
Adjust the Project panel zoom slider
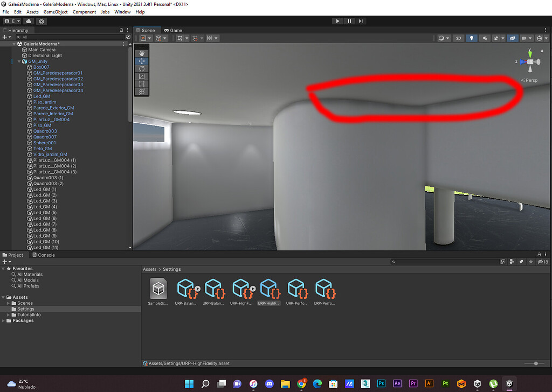pos(535,363)
